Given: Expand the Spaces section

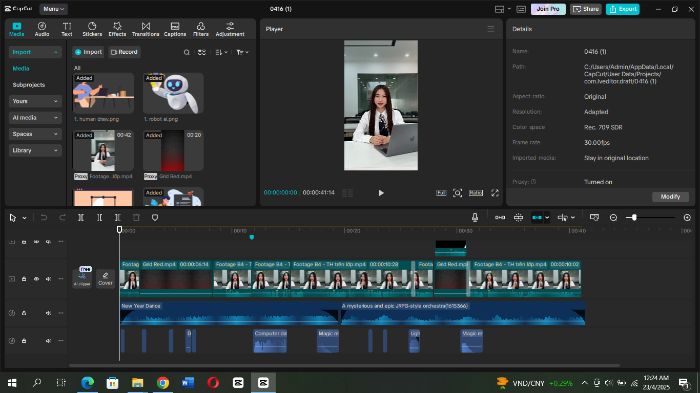Looking at the screenshot, I should tap(35, 134).
